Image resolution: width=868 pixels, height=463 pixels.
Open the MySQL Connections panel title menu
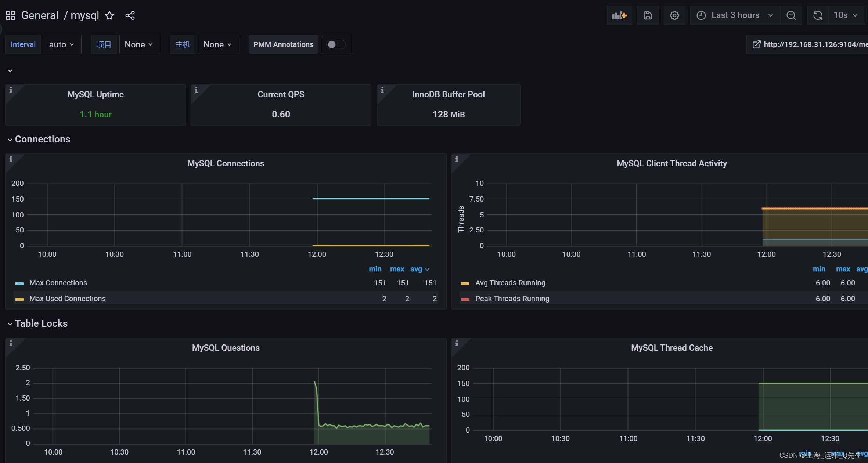(226, 163)
